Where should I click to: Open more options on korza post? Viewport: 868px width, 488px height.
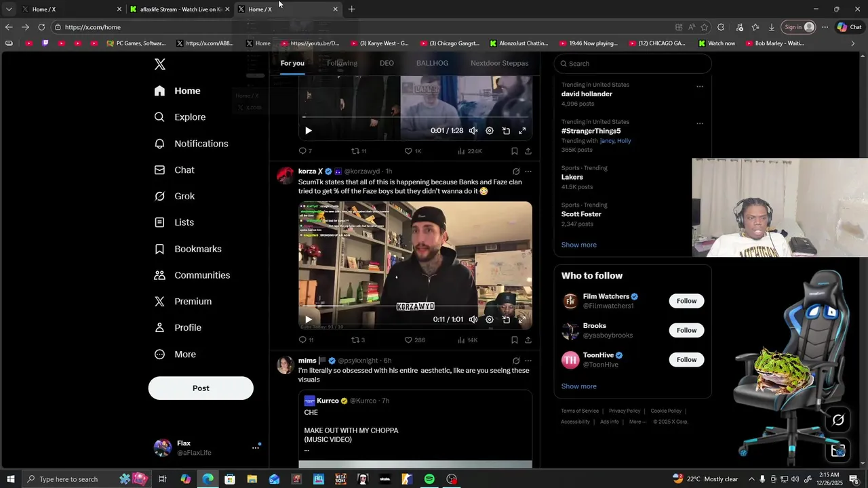click(528, 171)
